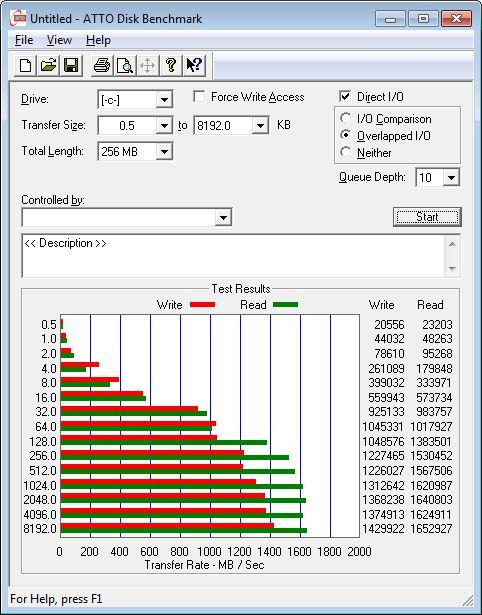Open the Transfer Size start dropdown 0.5
This screenshot has height=615, width=482.
[164, 126]
